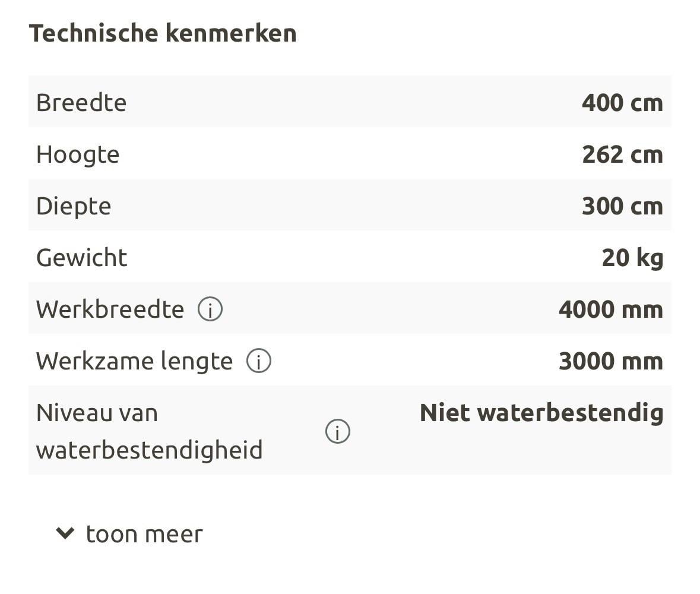This screenshot has height=594, width=700.
Task: Select the 'Niet waterbestendig' value
Action: [541, 413]
